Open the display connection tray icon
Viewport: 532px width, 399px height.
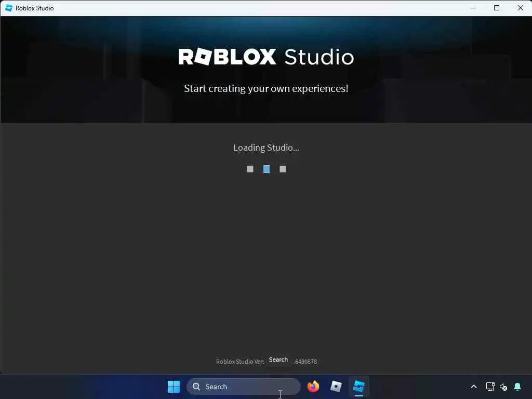point(490,387)
